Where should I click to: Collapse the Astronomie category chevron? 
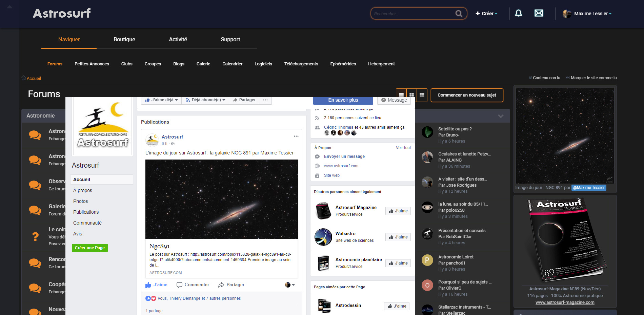(x=501, y=116)
